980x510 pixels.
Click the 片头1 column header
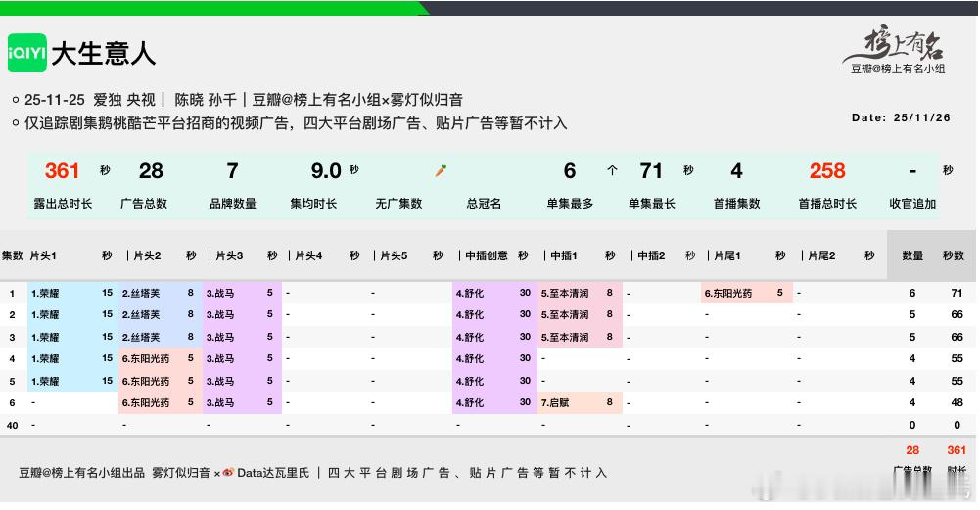click(x=43, y=255)
